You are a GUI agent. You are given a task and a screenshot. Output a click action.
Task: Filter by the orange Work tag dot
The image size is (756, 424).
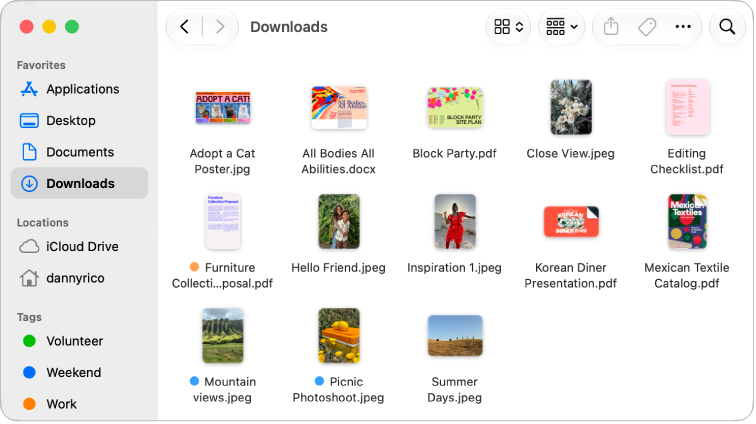(29, 404)
